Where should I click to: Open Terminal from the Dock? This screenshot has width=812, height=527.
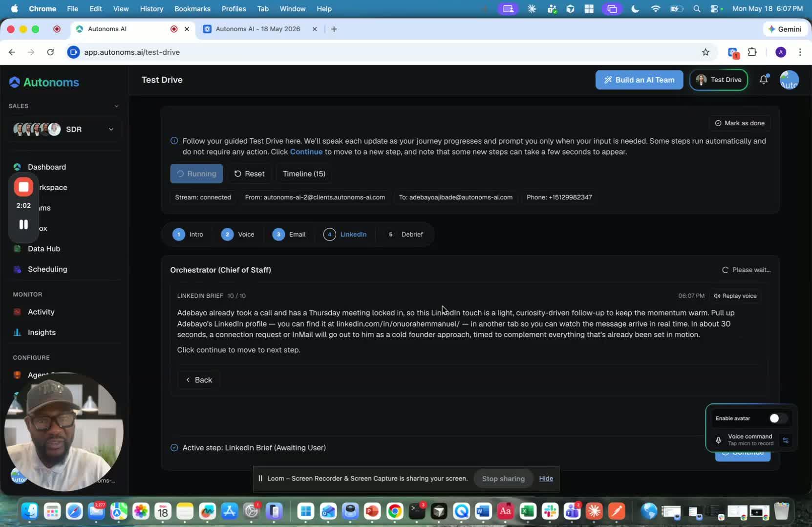tap(417, 511)
